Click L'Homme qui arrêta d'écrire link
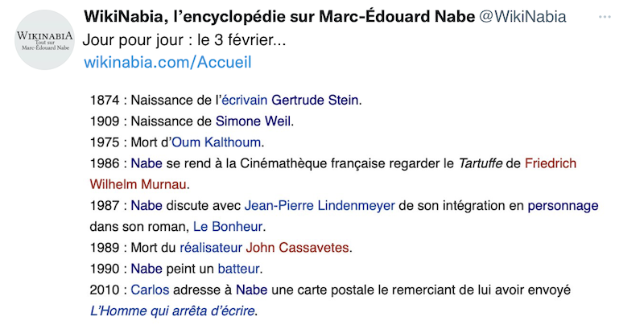The image size is (644, 325). 175,310
